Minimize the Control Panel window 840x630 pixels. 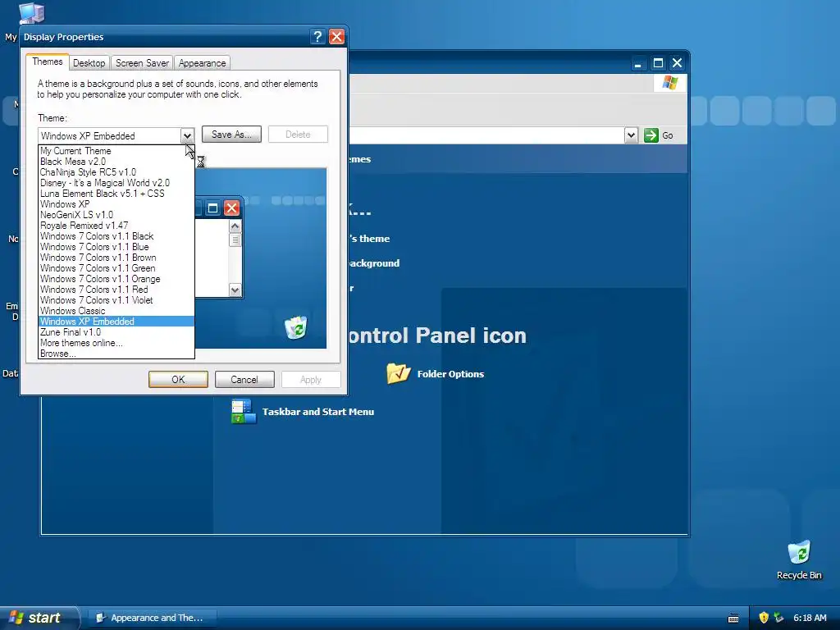pos(638,63)
